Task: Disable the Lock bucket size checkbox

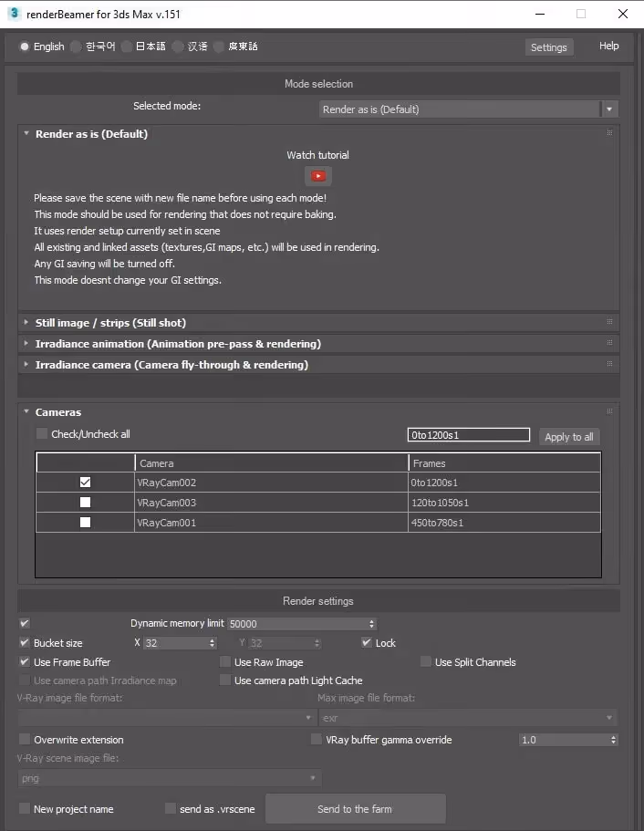Action: [x=367, y=642]
